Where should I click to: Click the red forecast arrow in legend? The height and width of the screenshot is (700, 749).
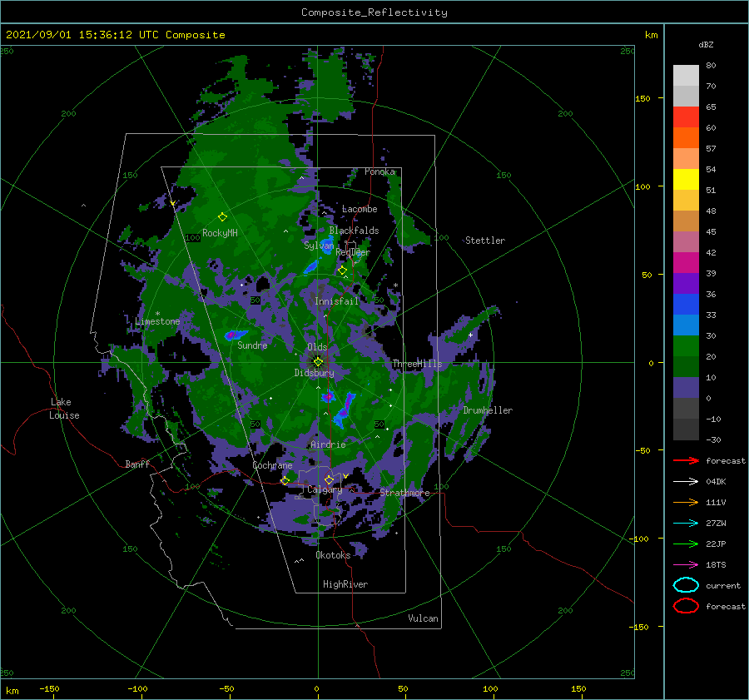(686, 460)
